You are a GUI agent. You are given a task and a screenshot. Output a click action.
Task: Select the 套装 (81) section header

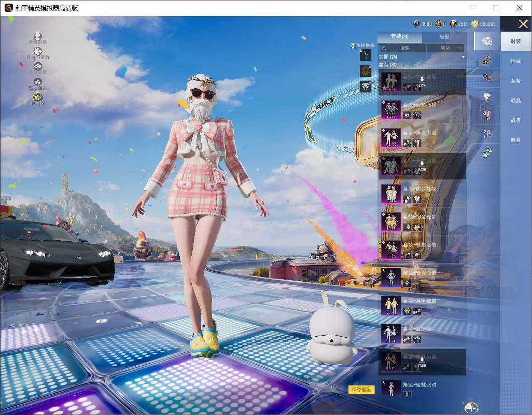click(387, 64)
